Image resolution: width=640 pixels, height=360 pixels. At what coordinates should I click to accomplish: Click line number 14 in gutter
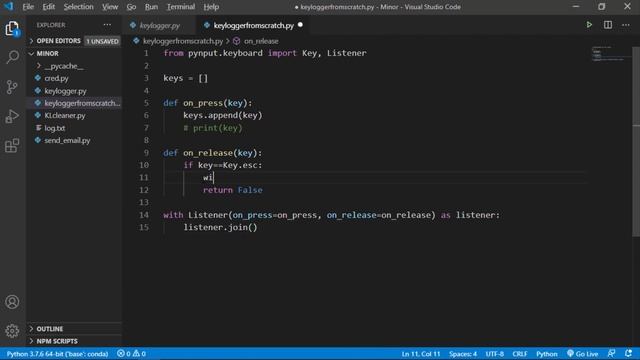(x=144, y=215)
